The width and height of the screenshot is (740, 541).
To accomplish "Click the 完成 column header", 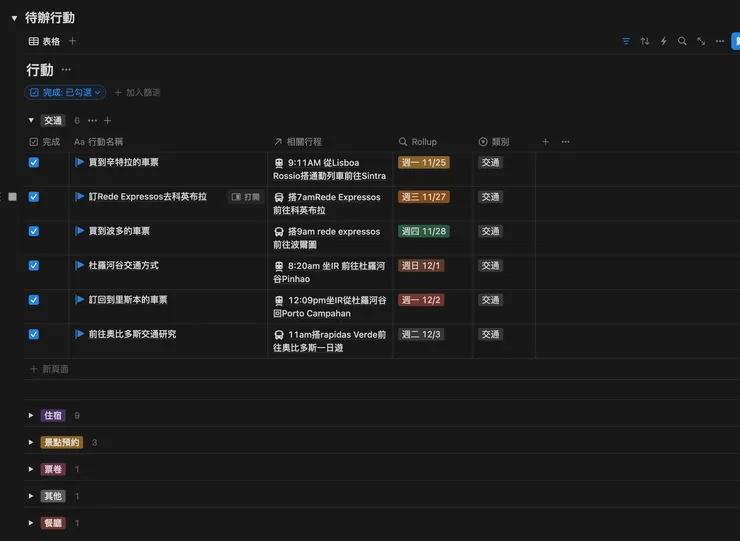I will click(x=45, y=142).
